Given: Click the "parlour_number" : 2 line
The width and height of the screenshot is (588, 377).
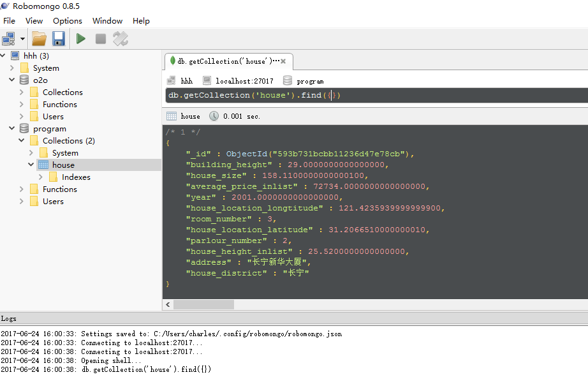Looking at the screenshot, I should coord(239,241).
